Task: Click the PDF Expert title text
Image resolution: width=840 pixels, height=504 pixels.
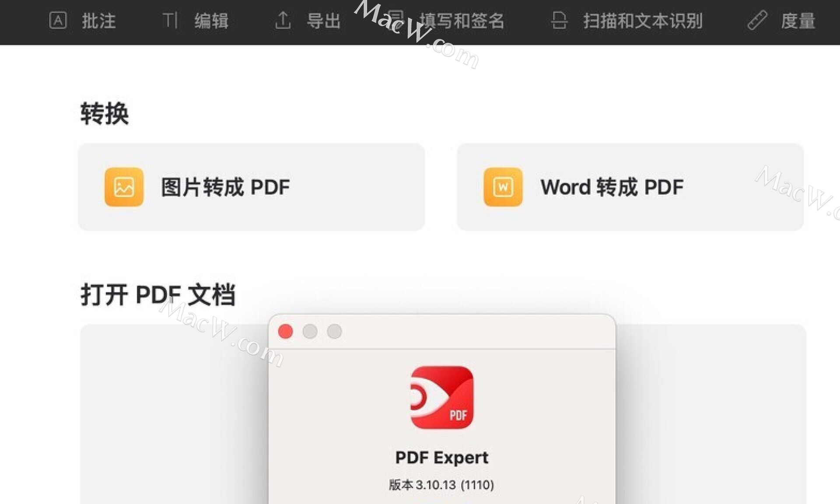Action: [442, 458]
